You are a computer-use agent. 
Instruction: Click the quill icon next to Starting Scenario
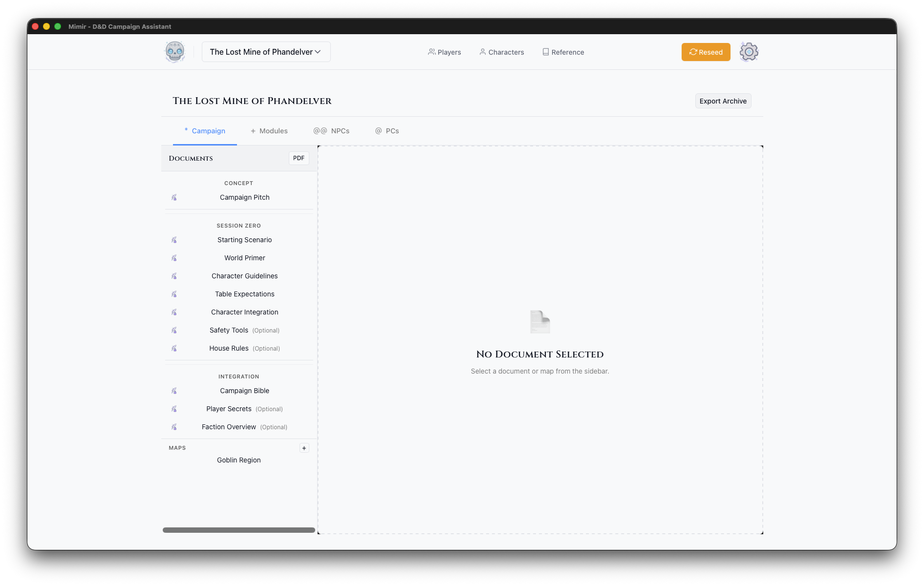(x=174, y=240)
